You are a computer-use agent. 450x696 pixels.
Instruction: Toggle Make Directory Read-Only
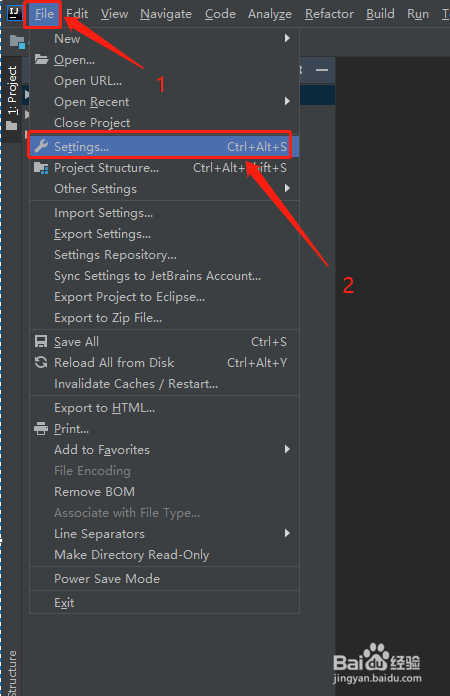(164, 554)
